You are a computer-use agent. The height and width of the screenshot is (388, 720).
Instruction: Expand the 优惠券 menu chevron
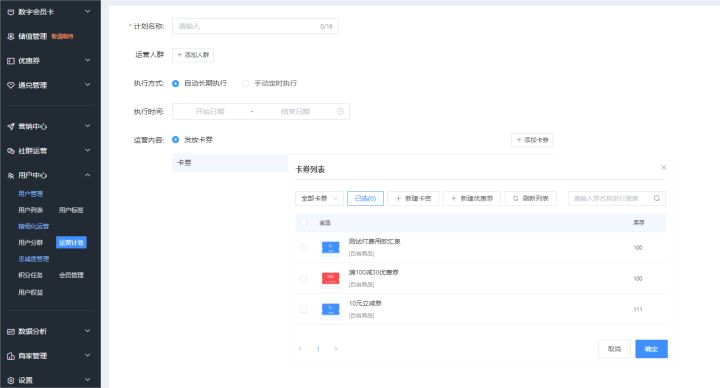point(87,61)
